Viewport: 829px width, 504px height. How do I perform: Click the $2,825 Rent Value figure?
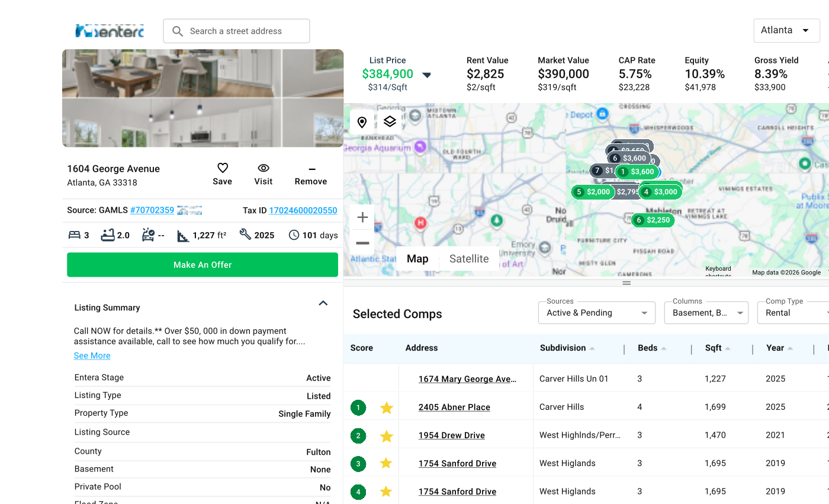(x=486, y=74)
